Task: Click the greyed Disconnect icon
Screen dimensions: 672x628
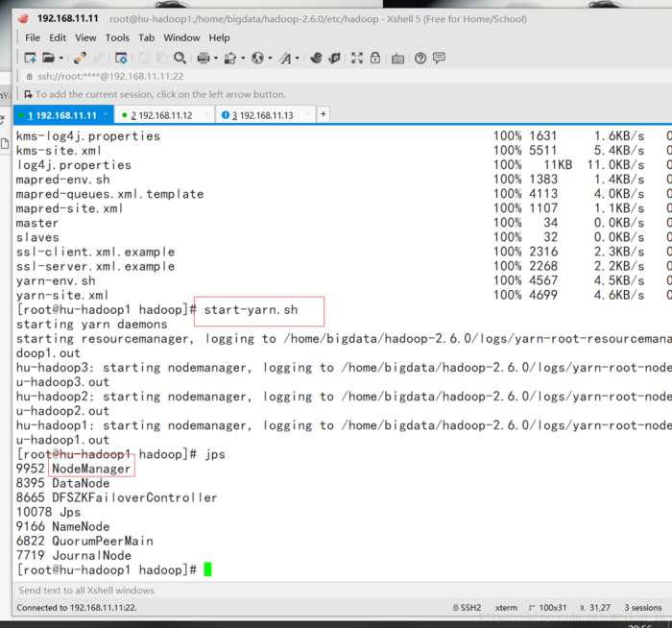Action: pyautogui.click(x=98, y=58)
